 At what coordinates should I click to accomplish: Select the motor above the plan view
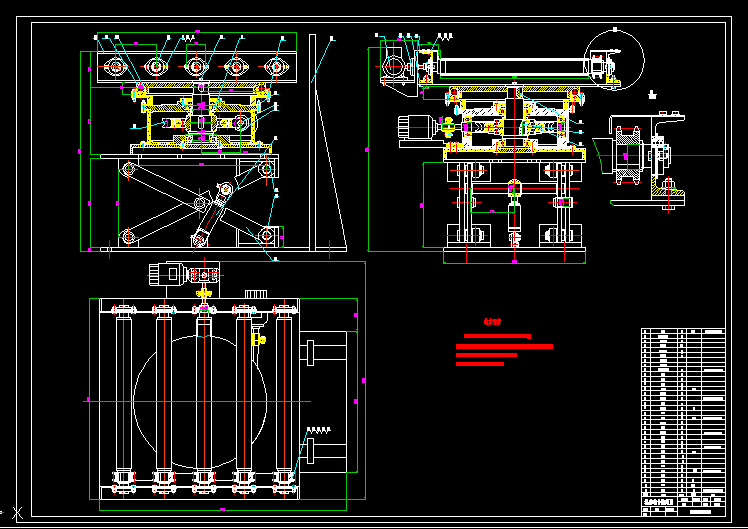coord(167,274)
